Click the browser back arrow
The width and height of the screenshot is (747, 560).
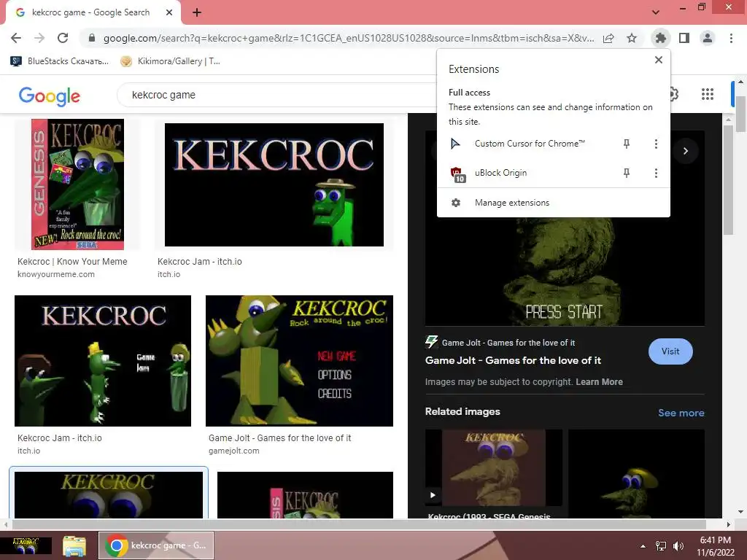pos(16,38)
